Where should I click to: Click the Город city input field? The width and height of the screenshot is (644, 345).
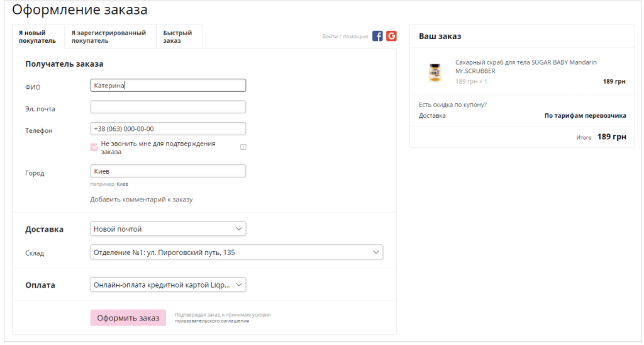(x=168, y=171)
